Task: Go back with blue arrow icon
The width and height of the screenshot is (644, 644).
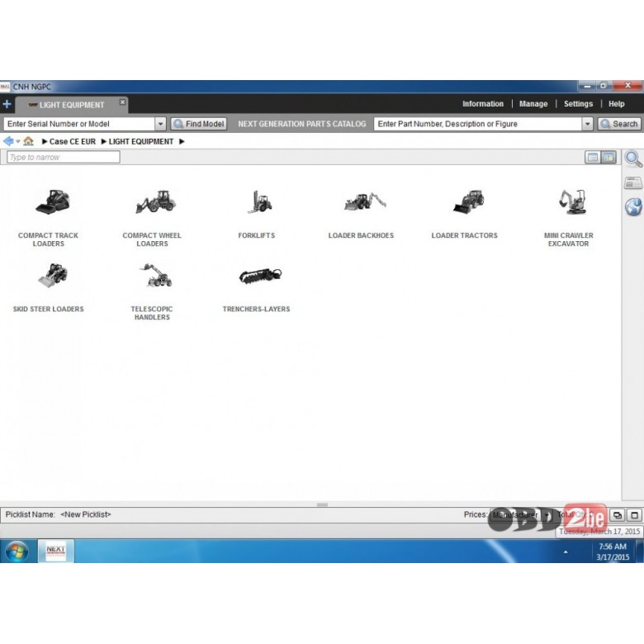Action: [8, 141]
